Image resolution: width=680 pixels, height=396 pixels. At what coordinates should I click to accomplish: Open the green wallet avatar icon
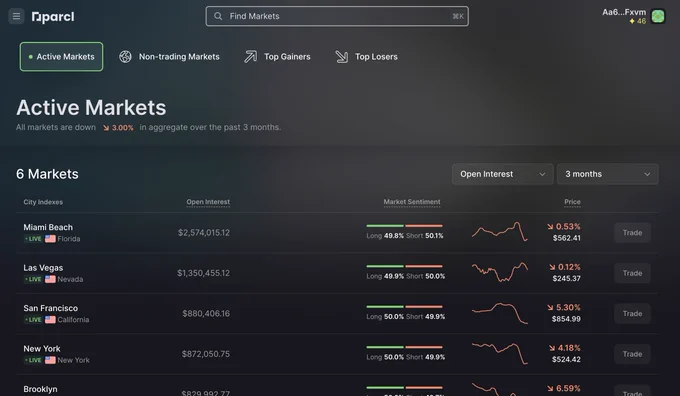coord(658,16)
